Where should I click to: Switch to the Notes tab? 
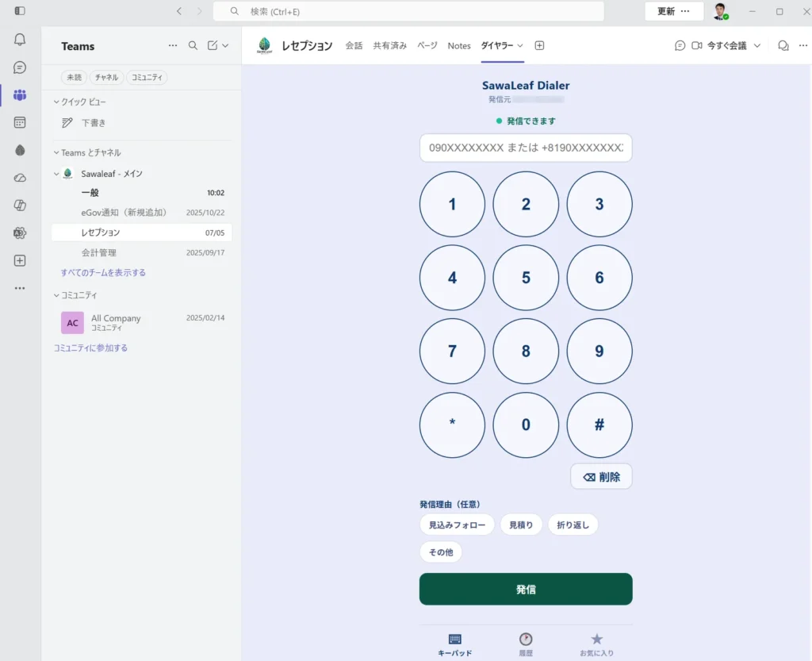click(x=459, y=45)
